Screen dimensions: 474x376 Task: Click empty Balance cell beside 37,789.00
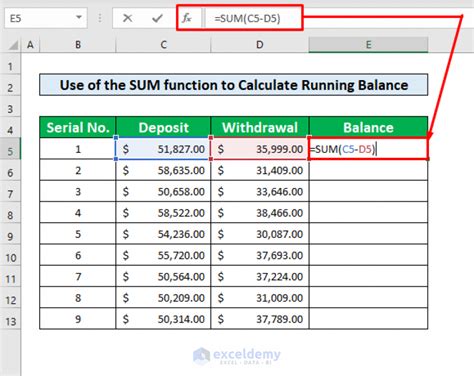(x=368, y=319)
